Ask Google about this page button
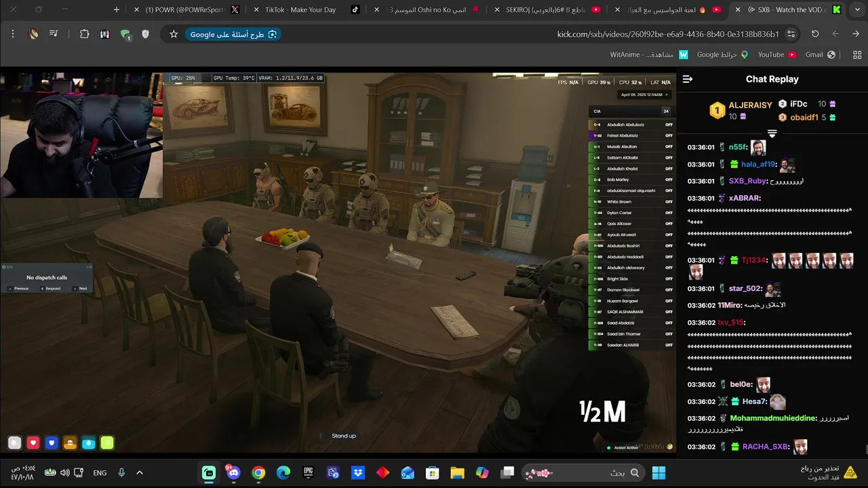 coord(233,34)
